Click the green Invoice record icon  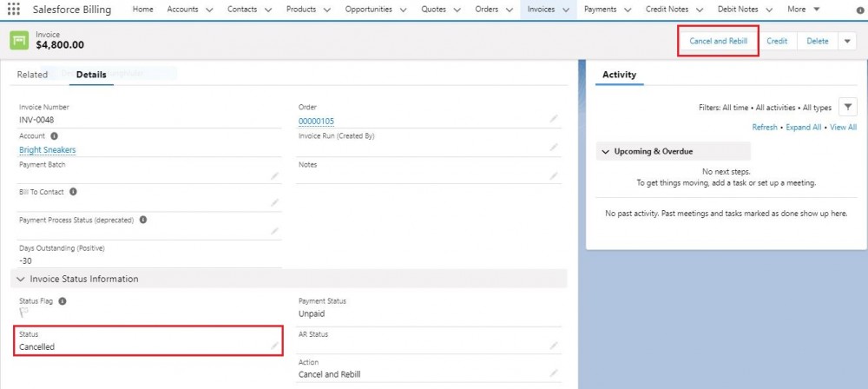coord(19,41)
